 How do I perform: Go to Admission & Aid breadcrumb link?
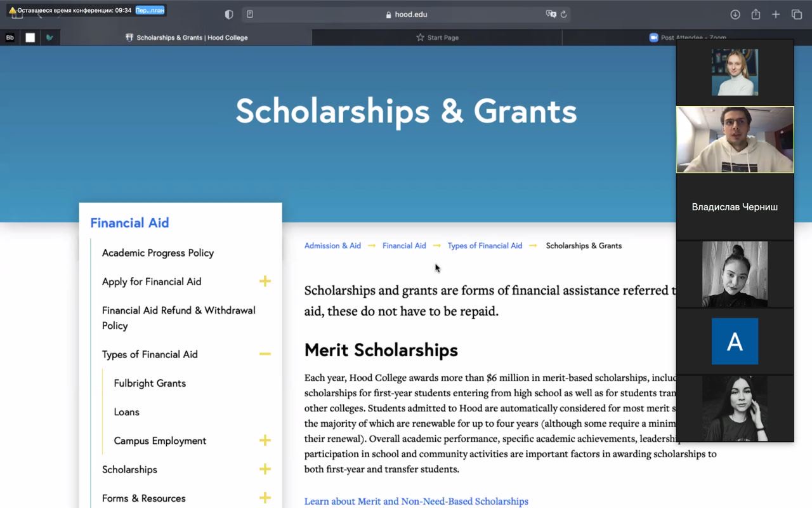[332, 246]
